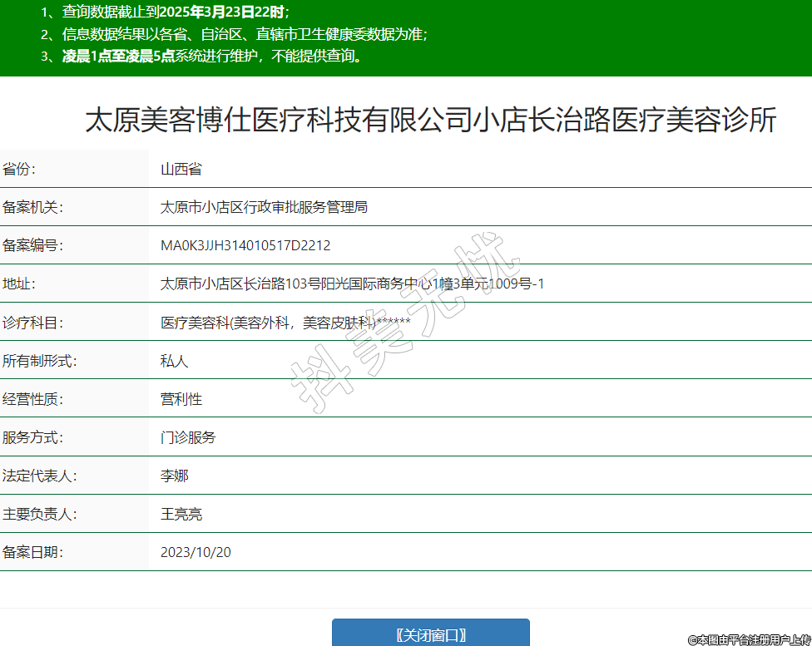Click the 备案机关 label
812x646 pixels.
pos(32,207)
